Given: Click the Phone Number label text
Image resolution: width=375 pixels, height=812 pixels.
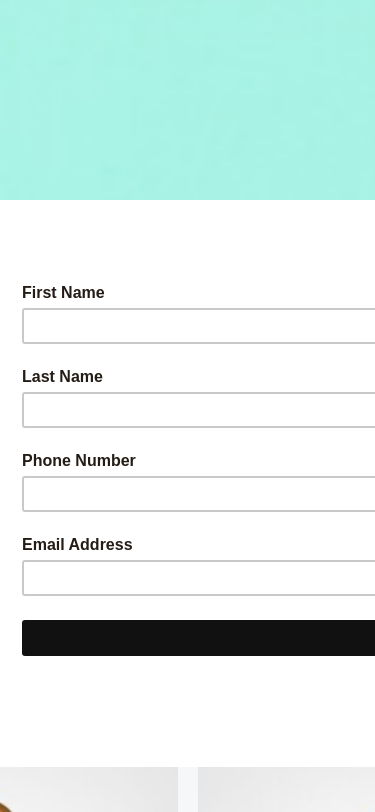Looking at the screenshot, I should coord(79,460).
